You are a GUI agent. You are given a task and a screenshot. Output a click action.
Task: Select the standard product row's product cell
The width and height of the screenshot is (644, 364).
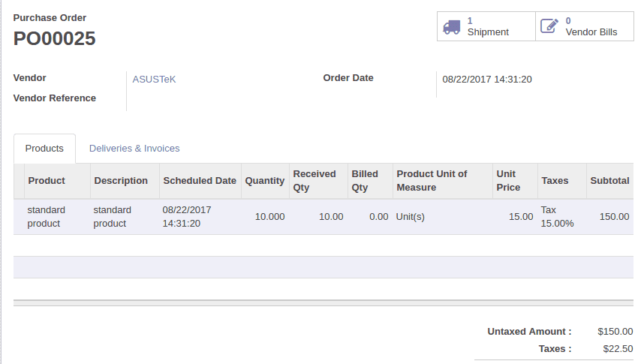(x=47, y=217)
